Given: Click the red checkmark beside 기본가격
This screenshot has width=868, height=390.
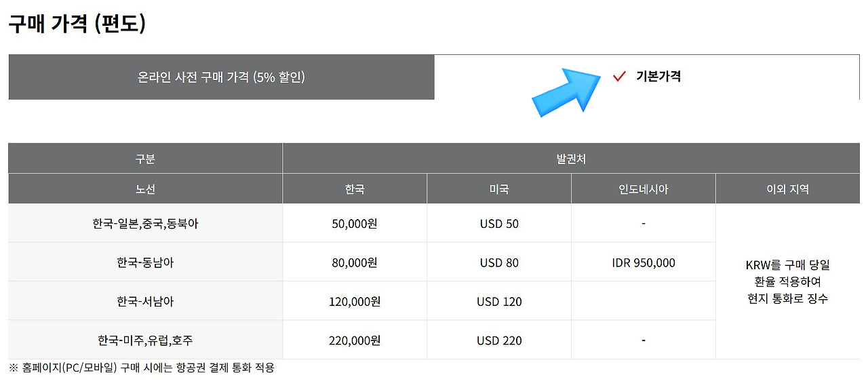Looking at the screenshot, I should click(618, 77).
